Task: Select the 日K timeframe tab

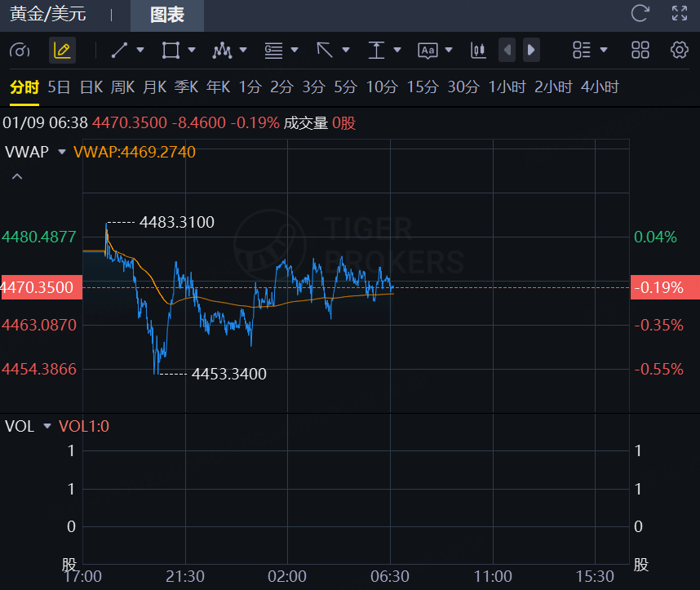Action: [91, 87]
